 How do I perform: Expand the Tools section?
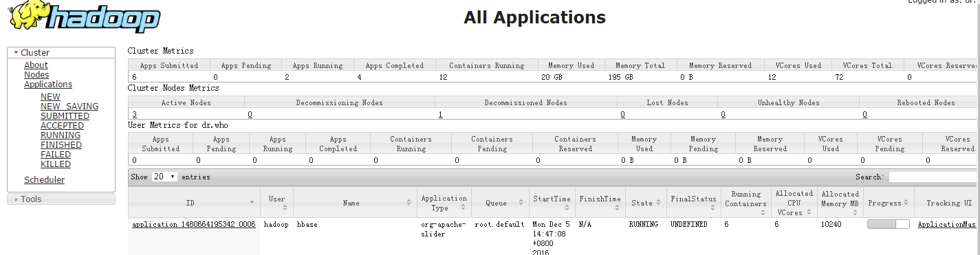(61, 199)
